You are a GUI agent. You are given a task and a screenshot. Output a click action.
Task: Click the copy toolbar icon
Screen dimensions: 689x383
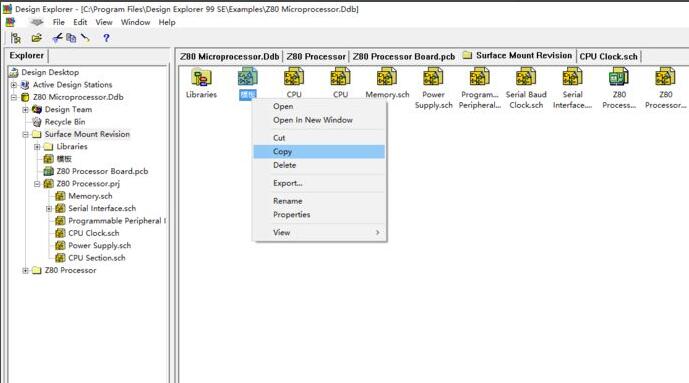click(x=71, y=38)
